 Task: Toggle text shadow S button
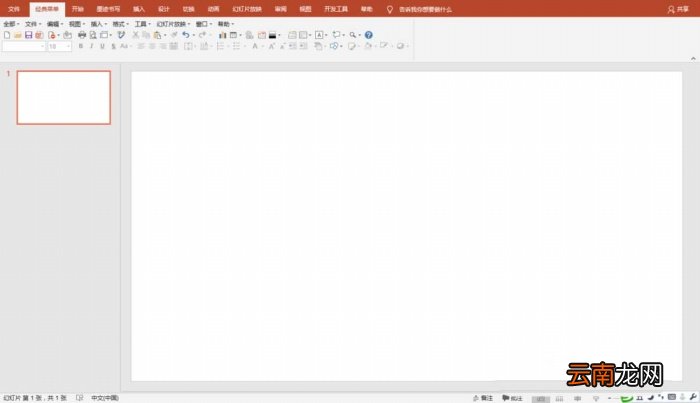pos(113,46)
